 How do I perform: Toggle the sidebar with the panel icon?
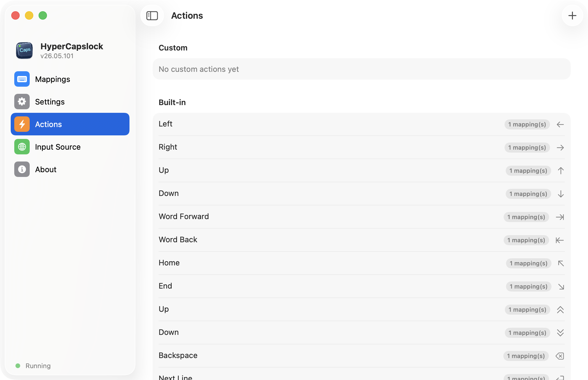point(152,15)
